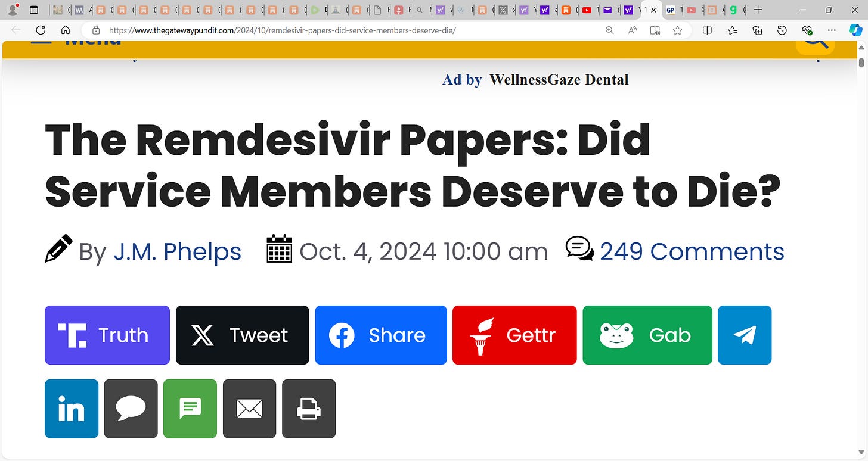This screenshot has width=868, height=461.
Task: Click the X Tweet share button
Action: 242,335
